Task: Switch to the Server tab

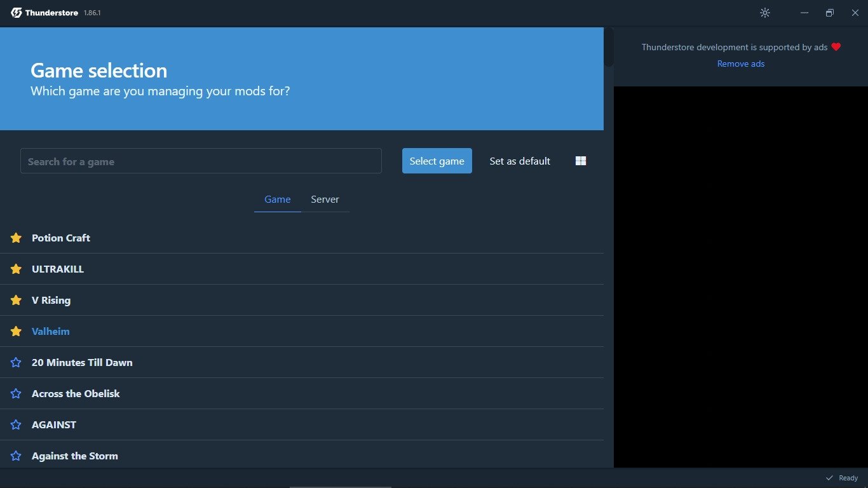Action: [x=325, y=200]
